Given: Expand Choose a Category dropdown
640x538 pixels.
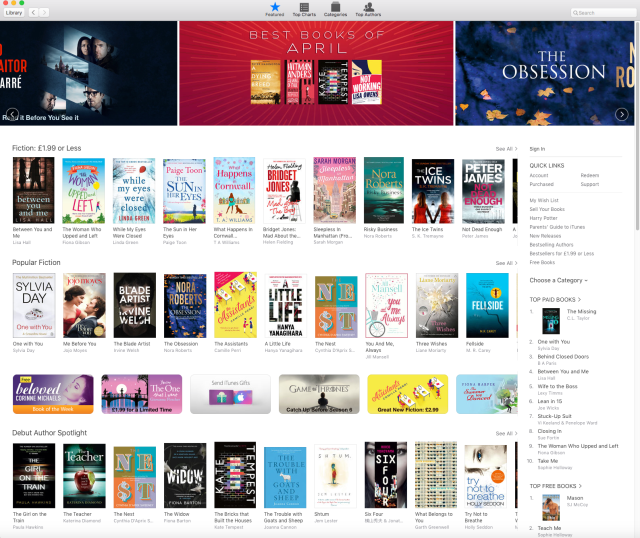Looking at the screenshot, I should [x=558, y=280].
